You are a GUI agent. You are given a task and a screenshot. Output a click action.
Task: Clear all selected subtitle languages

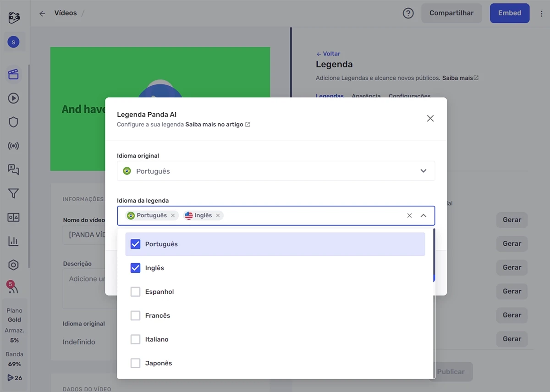[409, 215]
